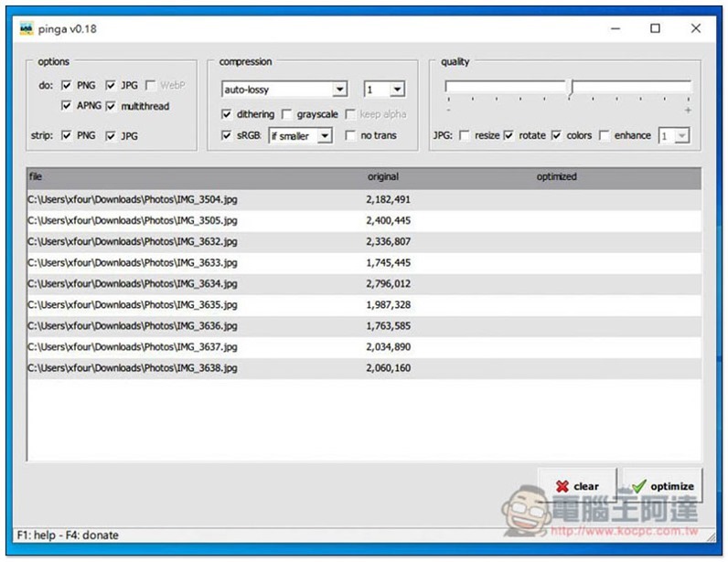728x562 pixels.
Task: Minimize the pinga window
Action: (x=616, y=28)
